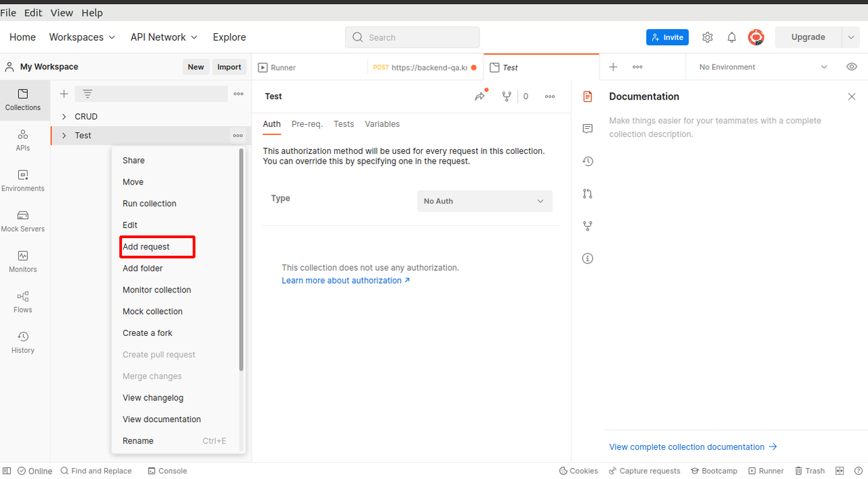Open the collections list options ellipsis

coord(239,94)
